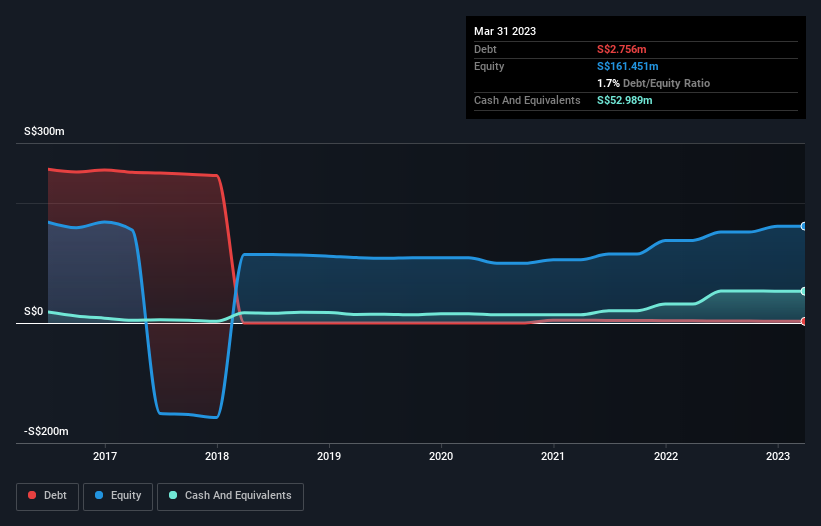The height and width of the screenshot is (526, 821).
Task: Click the Equity row label in tooltip
Action: point(489,66)
